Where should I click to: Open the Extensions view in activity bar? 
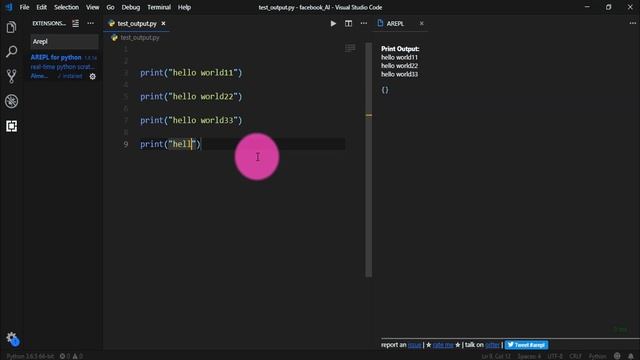(x=11, y=126)
